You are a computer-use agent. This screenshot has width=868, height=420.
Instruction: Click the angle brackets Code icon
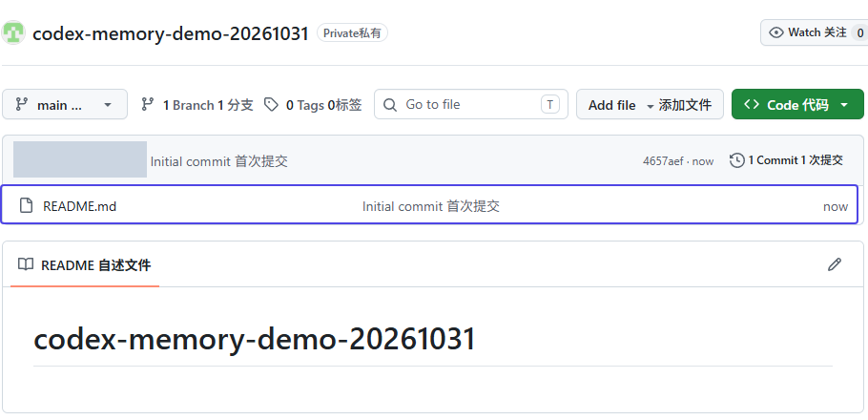click(752, 104)
